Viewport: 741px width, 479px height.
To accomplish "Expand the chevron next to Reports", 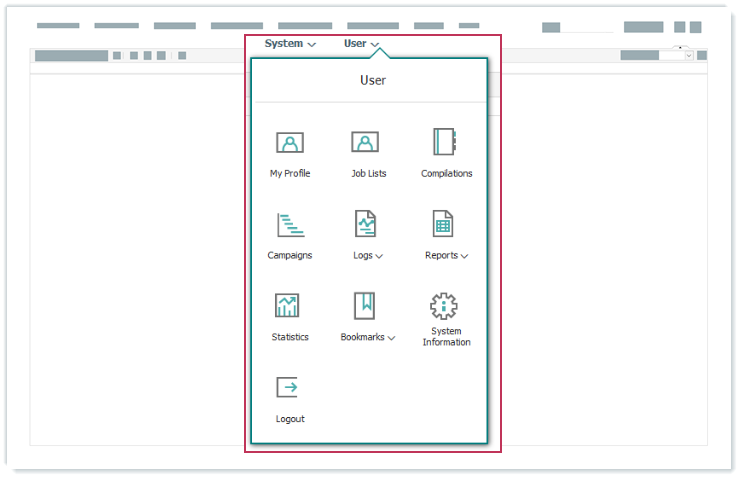I will pyautogui.click(x=465, y=257).
